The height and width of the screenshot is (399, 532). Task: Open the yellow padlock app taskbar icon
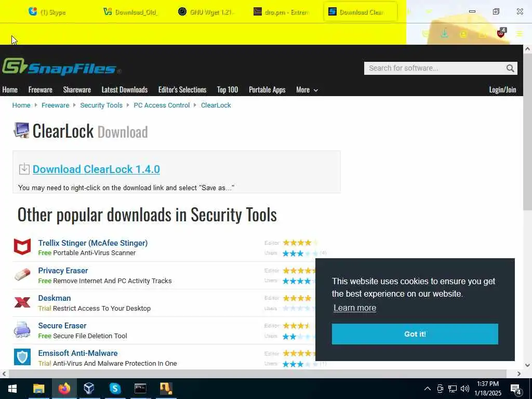[x=166, y=389]
